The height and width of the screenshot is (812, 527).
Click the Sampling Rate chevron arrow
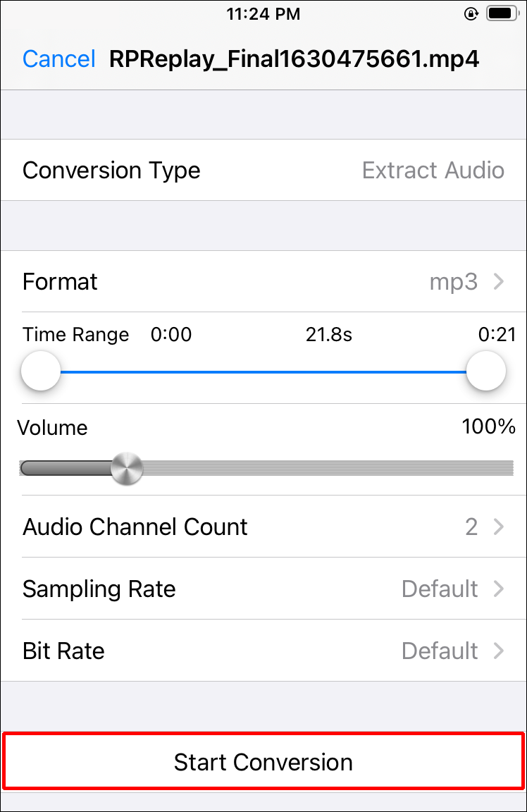(x=499, y=589)
